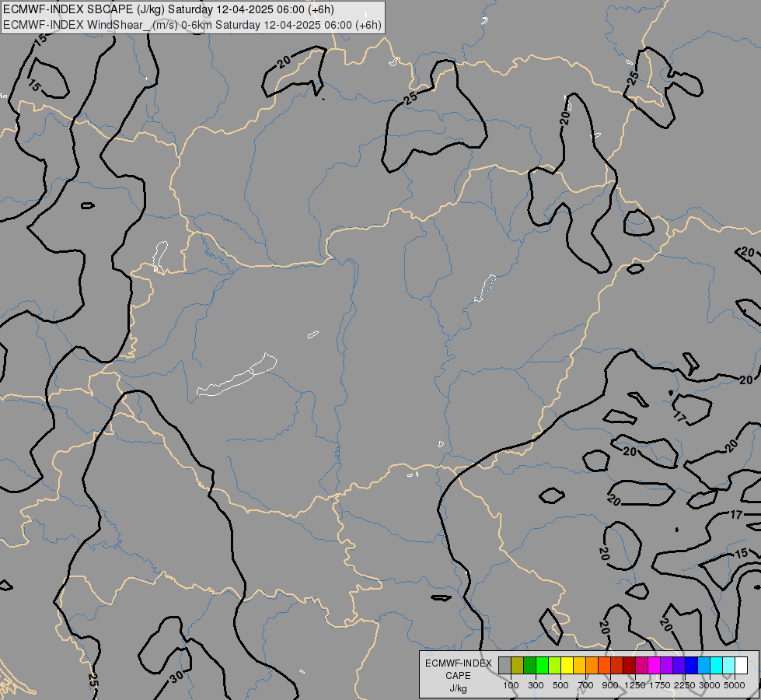The image size is (761, 700).
Task: Click the olive swatch in the CAPE legend
Action: pos(518,666)
